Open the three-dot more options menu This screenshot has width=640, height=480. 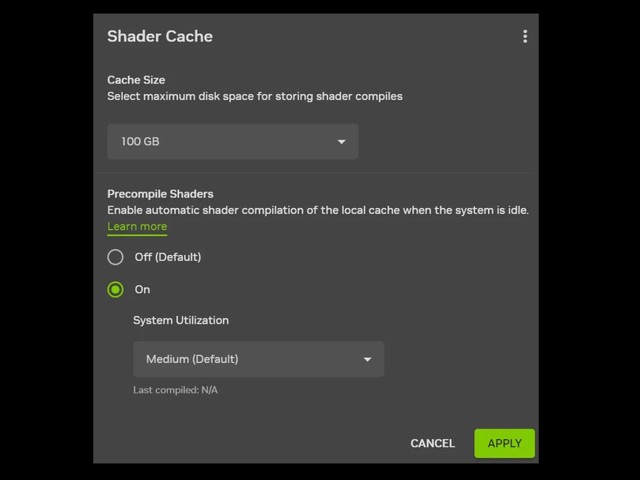pyautogui.click(x=525, y=37)
